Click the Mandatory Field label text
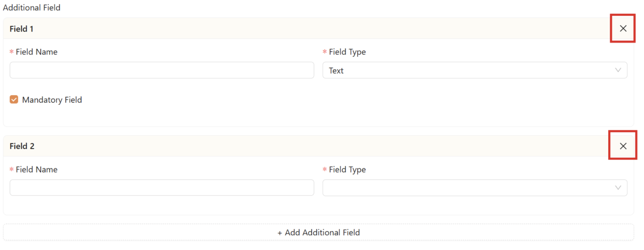 pyautogui.click(x=53, y=100)
